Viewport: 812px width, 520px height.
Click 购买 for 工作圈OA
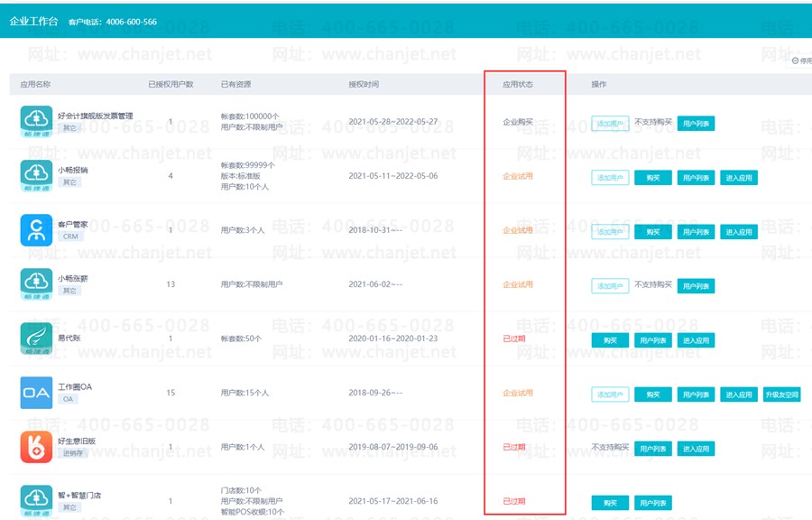653,395
